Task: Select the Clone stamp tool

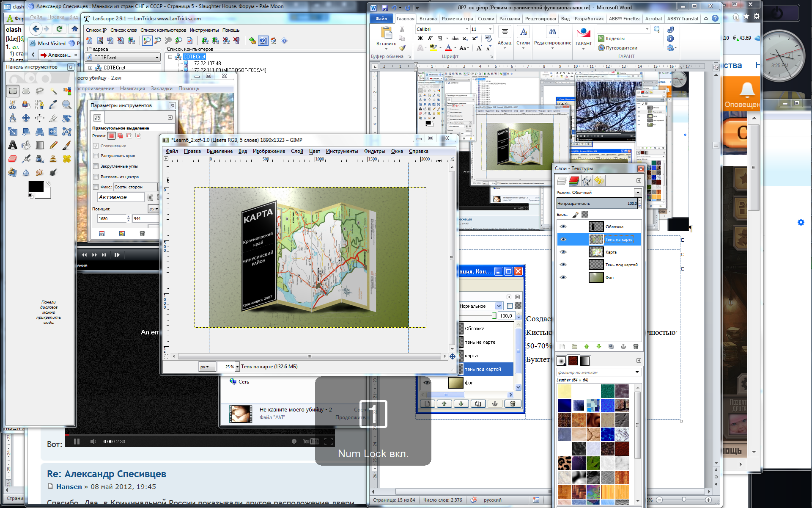Action: coord(53,159)
